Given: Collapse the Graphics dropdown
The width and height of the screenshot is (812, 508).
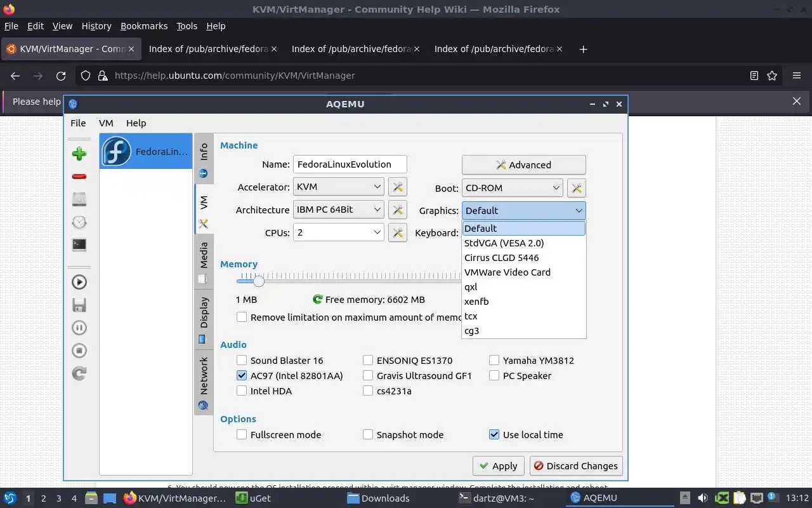Looking at the screenshot, I should point(523,210).
